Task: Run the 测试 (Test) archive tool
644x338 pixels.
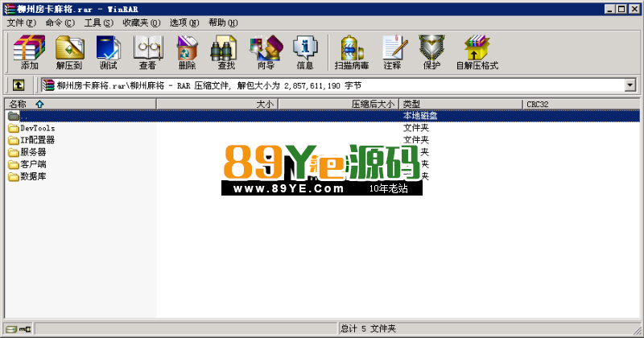Action: 108,52
